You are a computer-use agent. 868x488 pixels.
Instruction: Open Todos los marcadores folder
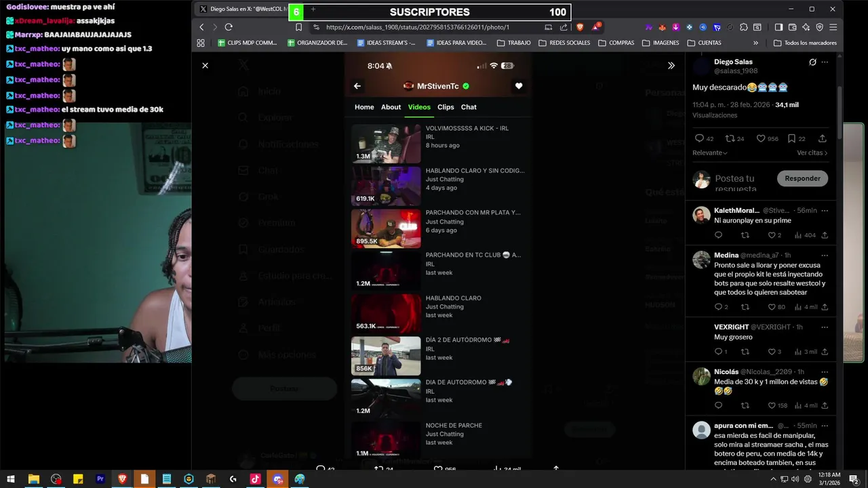(x=805, y=43)
